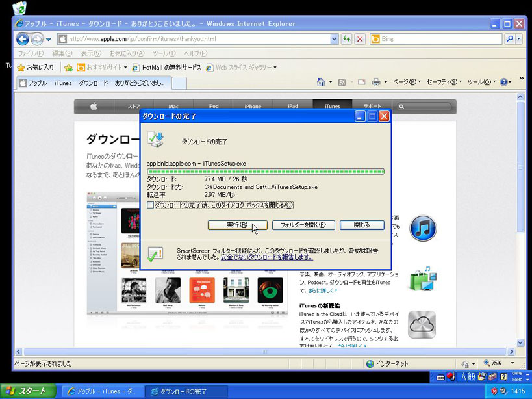Viewport: 532px width, 399px height.
Task: Click the red security shield tray icon
Action: click(x=494, y=391)
